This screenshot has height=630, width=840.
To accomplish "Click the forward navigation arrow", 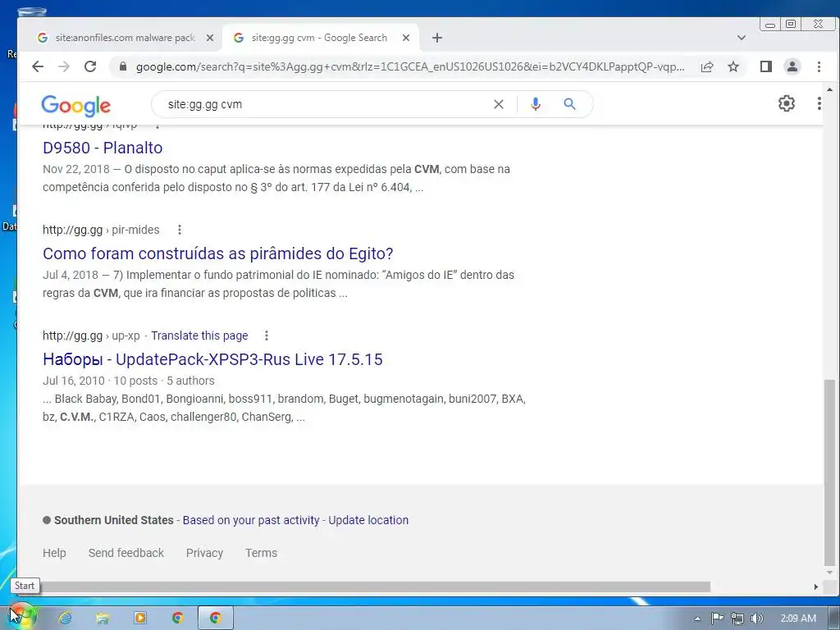I will click(x=64, y=66).
